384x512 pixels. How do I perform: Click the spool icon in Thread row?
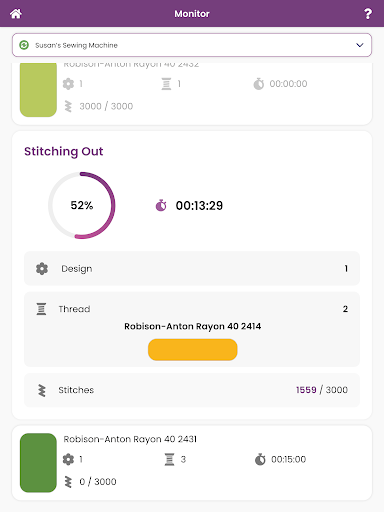[41, 309]
